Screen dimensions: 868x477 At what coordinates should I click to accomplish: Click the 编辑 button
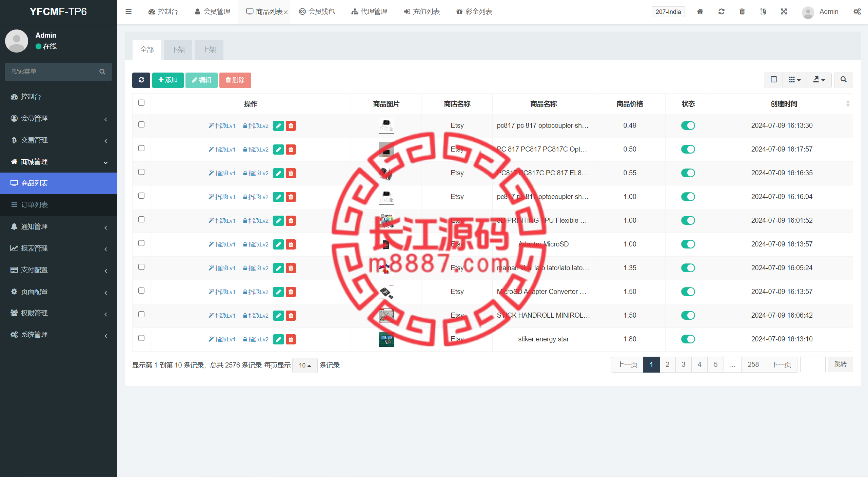pos(201,80)
